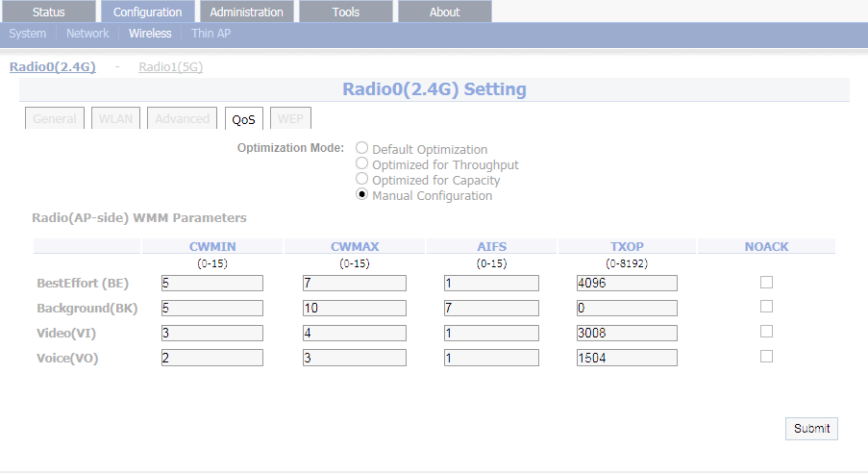Select the Wireless submenu item
This screenshot has width=868, height=473.
[x=150, y=34]
